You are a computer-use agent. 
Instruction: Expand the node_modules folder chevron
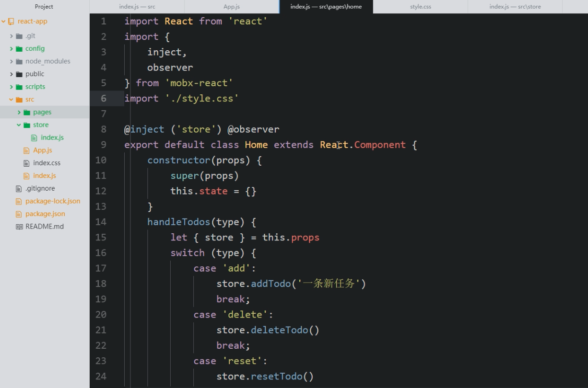(x=12, y=61)
